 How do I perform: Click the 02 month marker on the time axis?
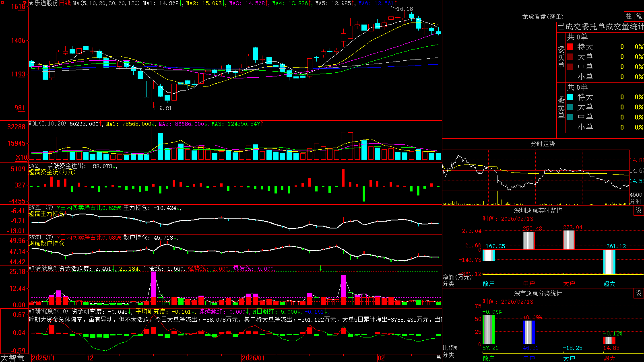click(381, 358)
